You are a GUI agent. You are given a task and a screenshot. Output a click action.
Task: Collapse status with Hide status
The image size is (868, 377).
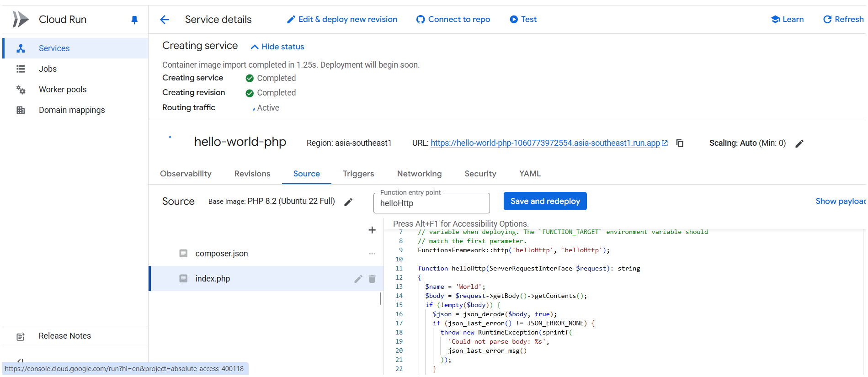(277, 47)
